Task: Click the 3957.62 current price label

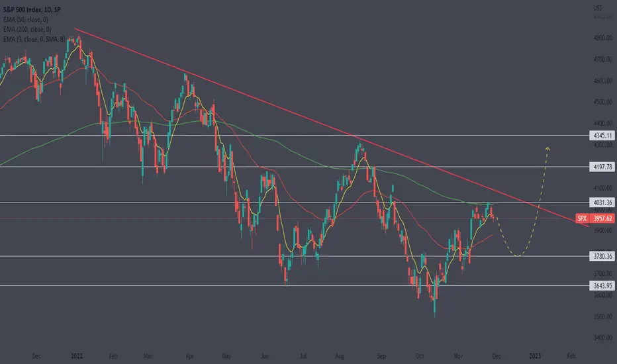Action: pos(602,218)
